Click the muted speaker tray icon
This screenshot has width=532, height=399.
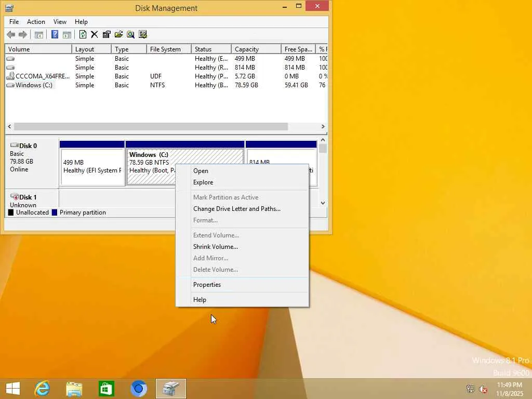(x=483, y=389)
